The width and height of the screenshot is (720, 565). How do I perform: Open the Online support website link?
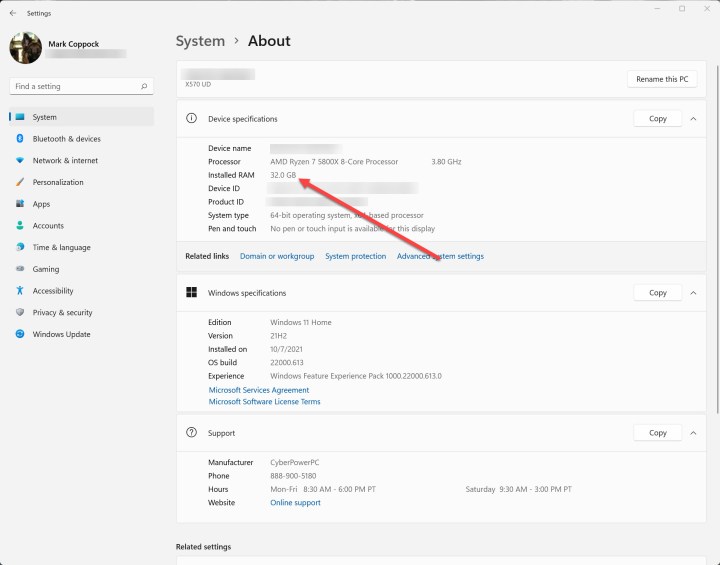(x=295, y=503)
